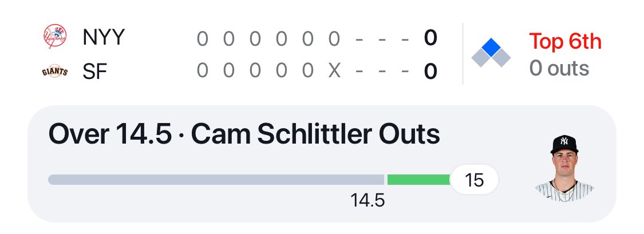The width and height of the screenshot is (644, 234).
Task: Click the 0 outs indicator text
Action: (x=559, y=69)
